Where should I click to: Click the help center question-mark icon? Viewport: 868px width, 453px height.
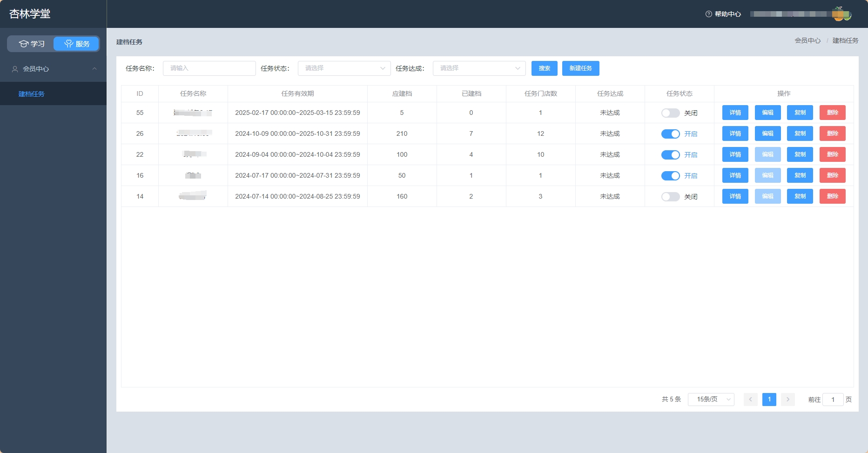[x=708, y=14]
